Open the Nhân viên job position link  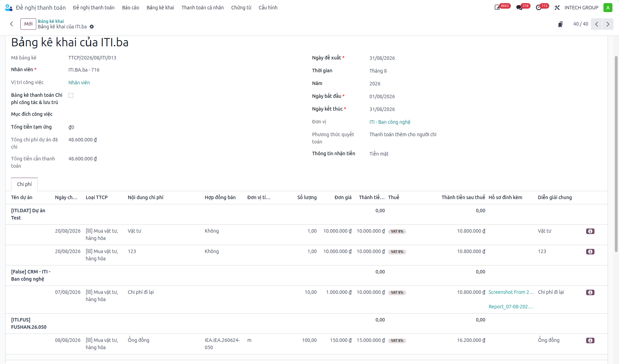79,83
